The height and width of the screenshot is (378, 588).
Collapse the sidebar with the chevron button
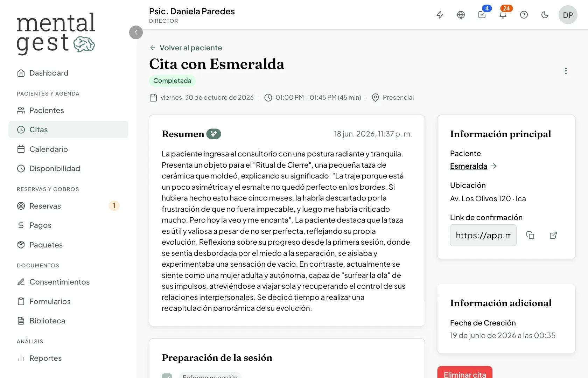136,32
